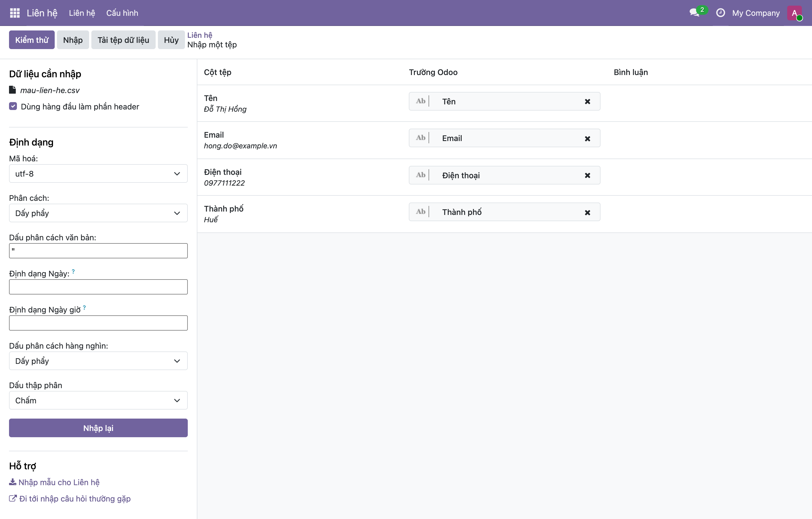Open the Cấu hình menu
Screen dimensions: 812x519
coord(122,13)
